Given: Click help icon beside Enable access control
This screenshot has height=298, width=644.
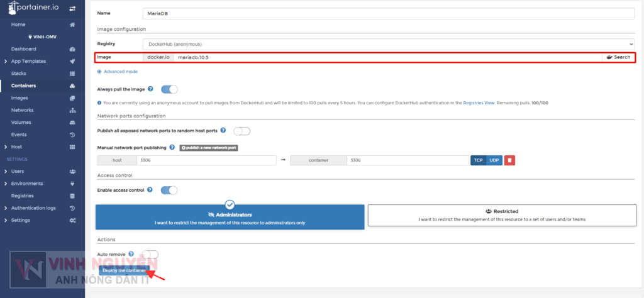Looking at the screenshot, I should click(x=150, y=189).
